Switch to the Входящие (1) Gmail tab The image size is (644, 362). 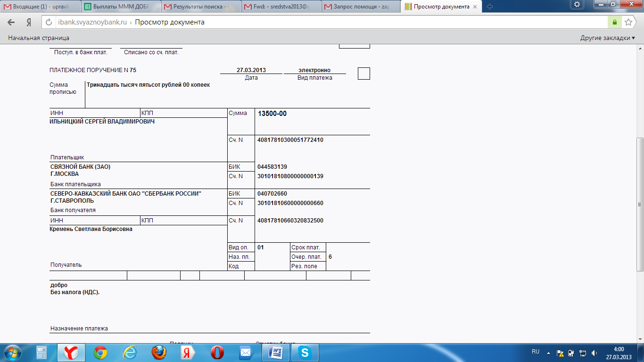41,7
